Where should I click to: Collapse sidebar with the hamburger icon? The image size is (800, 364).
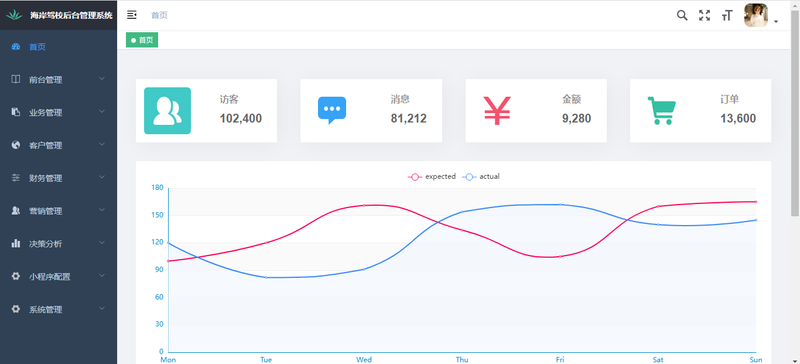coord(132,15)
